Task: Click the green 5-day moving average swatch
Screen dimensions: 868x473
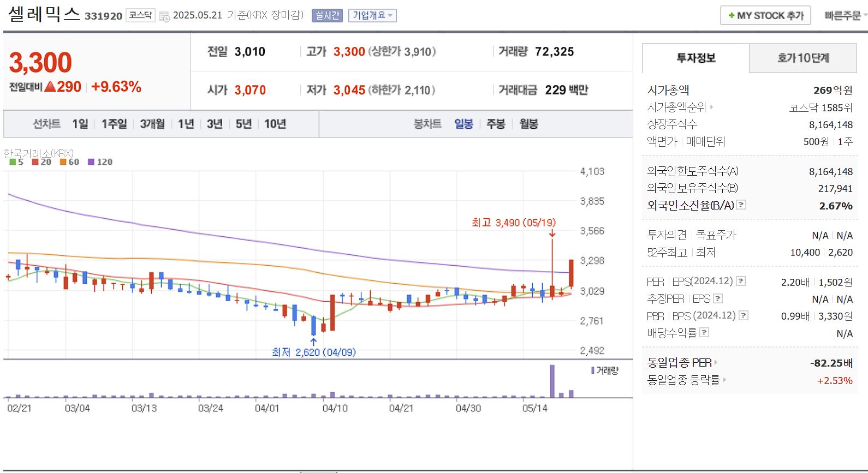Action: (x=13, y=162)
